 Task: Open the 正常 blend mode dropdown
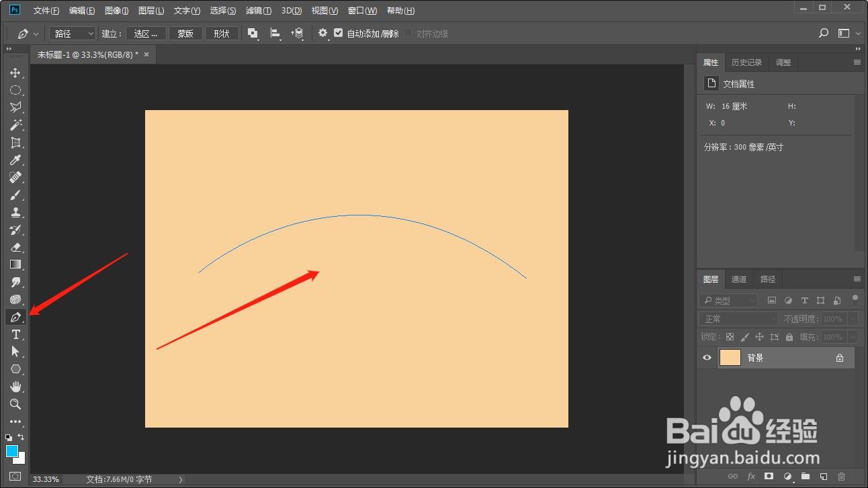(x=738, y=319)
